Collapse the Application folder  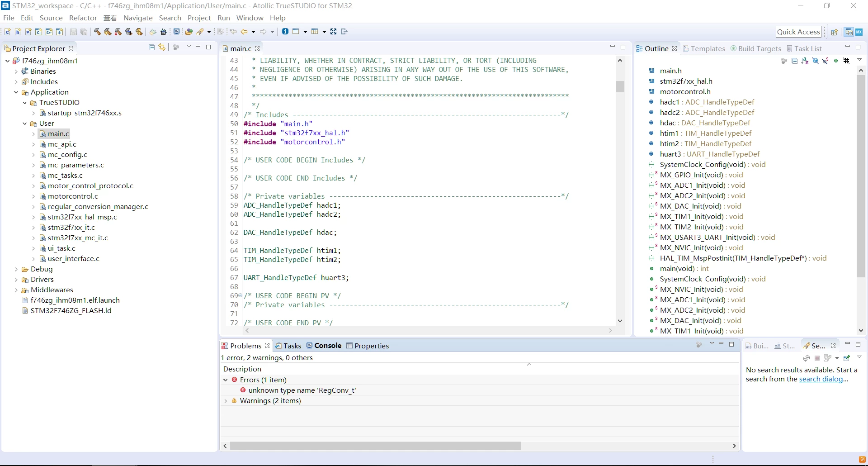point(16,92)
